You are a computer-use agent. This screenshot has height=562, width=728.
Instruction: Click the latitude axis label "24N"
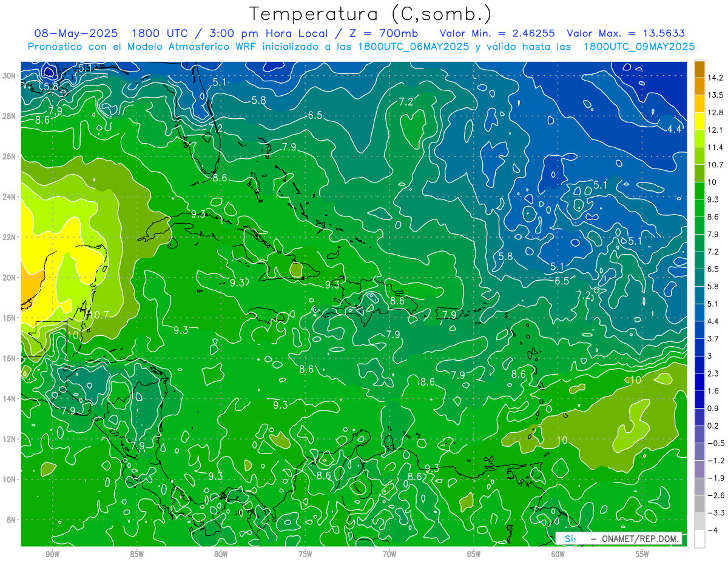tap(10, 197)
